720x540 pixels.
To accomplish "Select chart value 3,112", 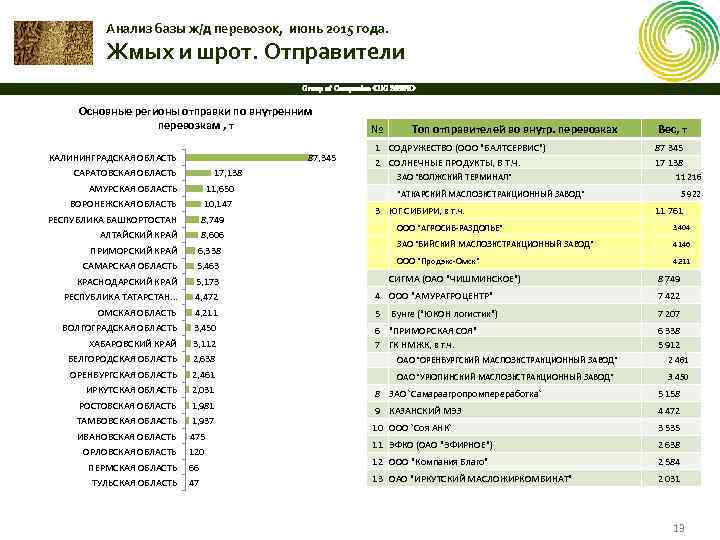I will [x=204, y=343].
